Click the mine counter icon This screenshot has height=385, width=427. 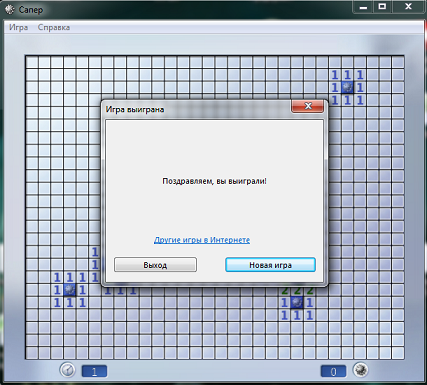click(x=360, y=370)
